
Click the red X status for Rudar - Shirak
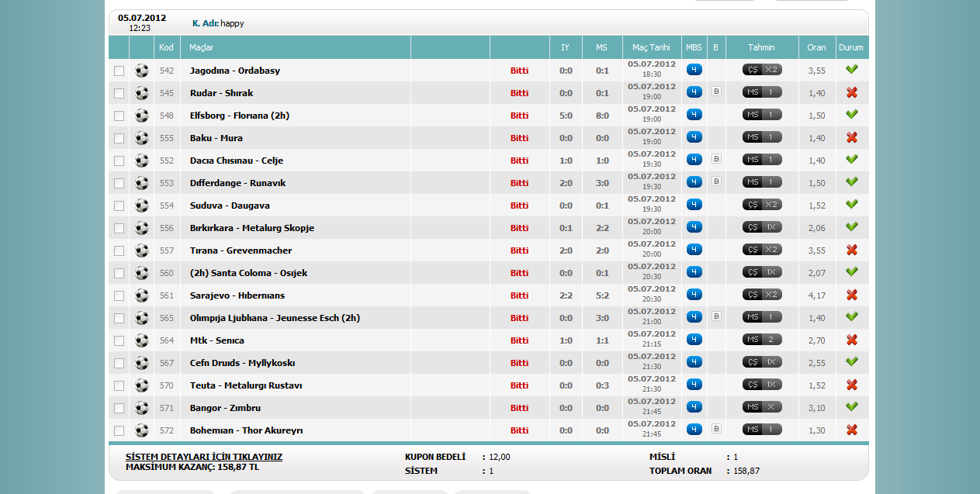coord(851,92)
